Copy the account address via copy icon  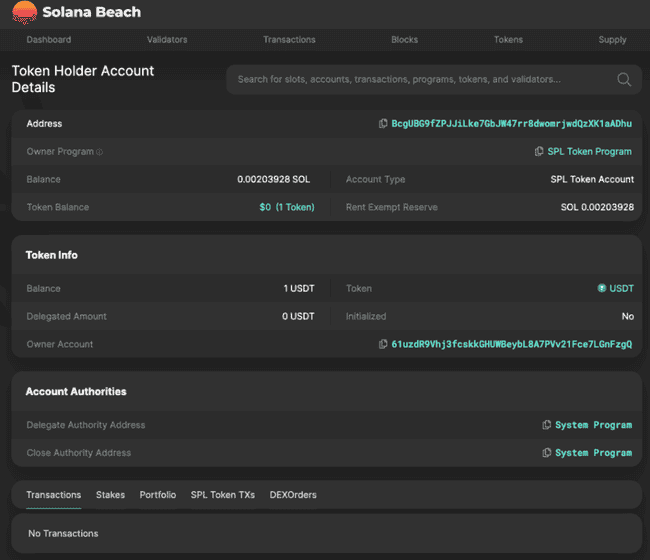coord(383,124)
